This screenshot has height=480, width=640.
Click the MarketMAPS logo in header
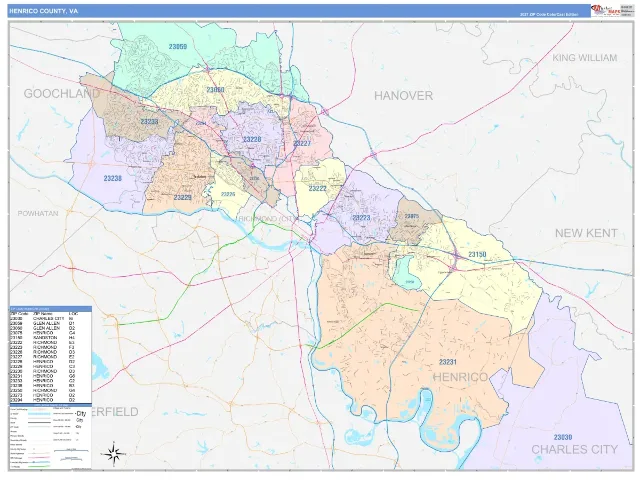(605, 11)
